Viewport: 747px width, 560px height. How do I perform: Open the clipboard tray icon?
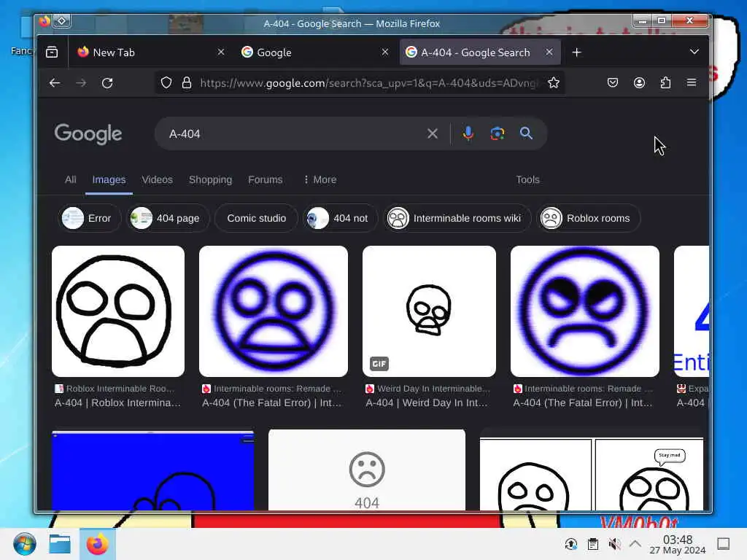pyautogui.click(x=593, y=544)
